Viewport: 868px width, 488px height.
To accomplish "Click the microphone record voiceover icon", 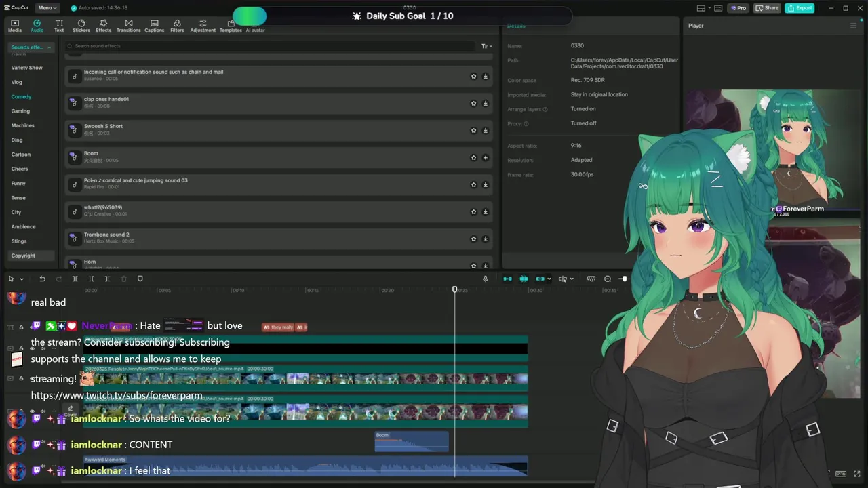I will (485, 279).
